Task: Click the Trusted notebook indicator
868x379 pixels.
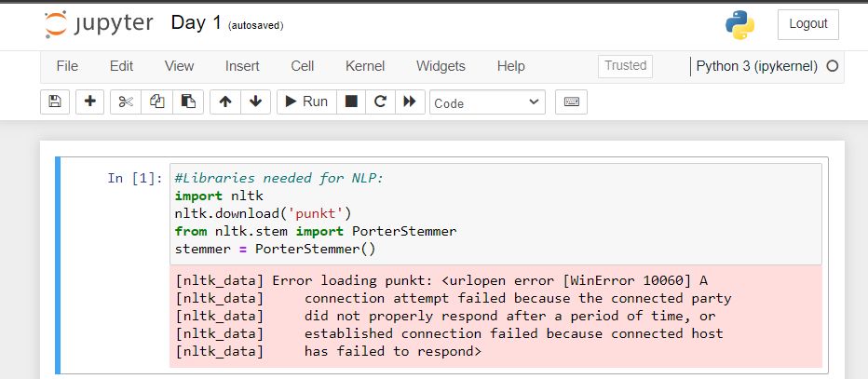Action: (625, 66)
